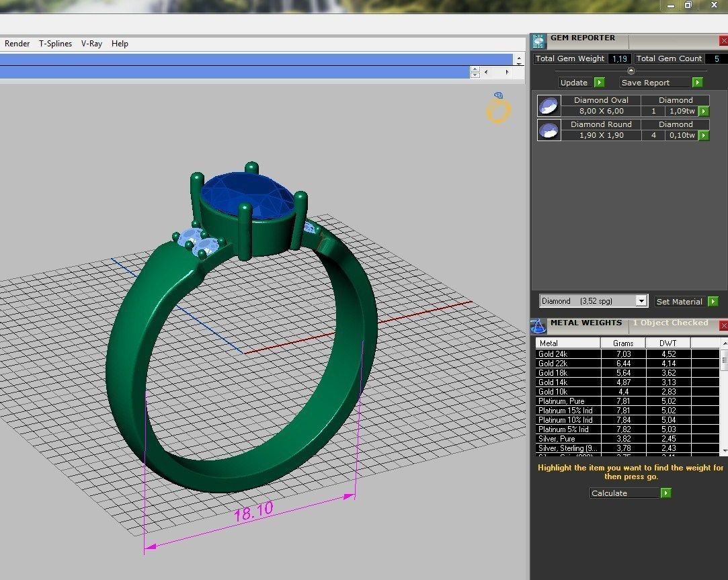Click the 8,00 X 6,00 size cell

(x=601, y=111)
